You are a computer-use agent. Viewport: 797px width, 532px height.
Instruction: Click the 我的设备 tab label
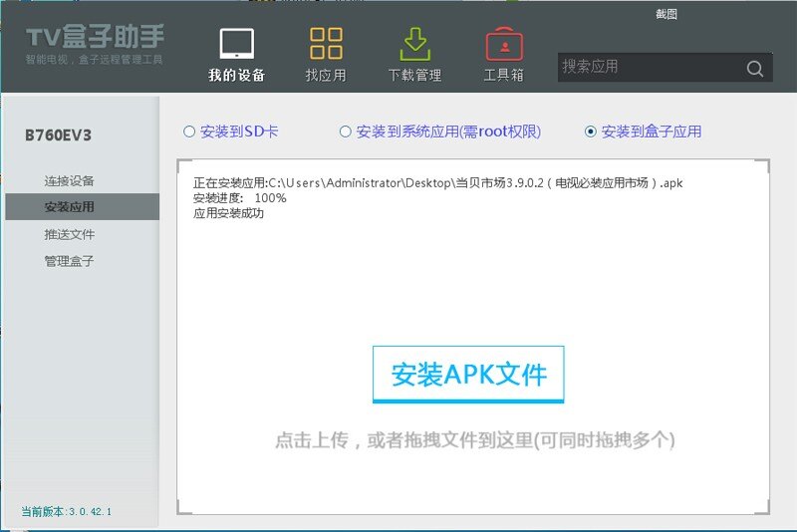tap(237, 75)
